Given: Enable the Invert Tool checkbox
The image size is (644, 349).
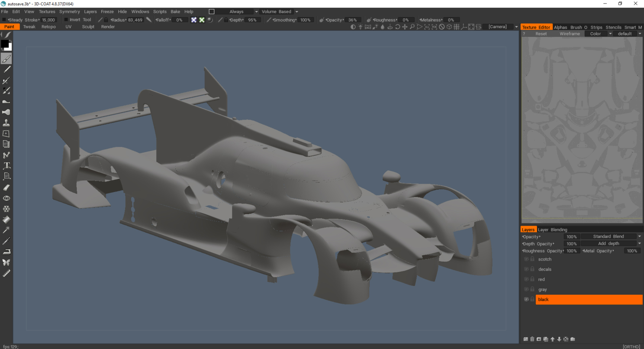Looking at the screenshot, I should click(x=66, y=20).
